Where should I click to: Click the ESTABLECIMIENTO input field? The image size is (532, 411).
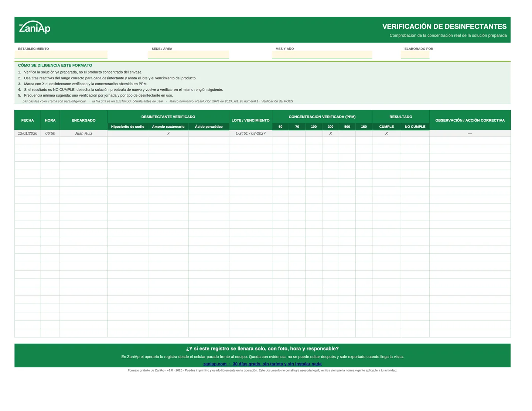coord(61,55)
